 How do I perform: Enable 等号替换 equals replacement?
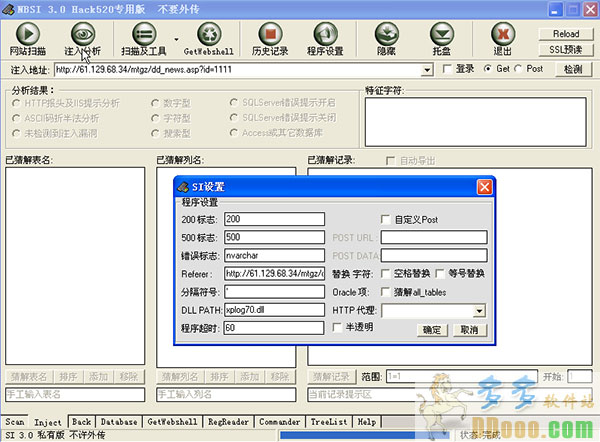click(440, 274)
